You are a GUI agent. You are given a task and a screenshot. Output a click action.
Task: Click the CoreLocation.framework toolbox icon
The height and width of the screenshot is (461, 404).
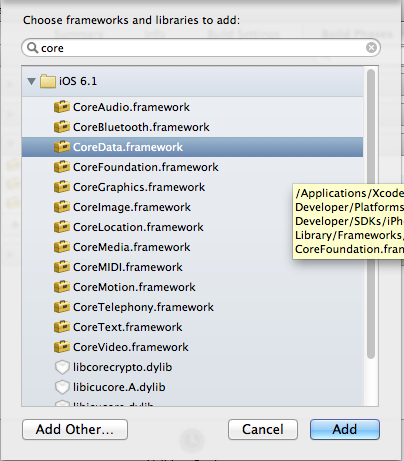point(62,227)
